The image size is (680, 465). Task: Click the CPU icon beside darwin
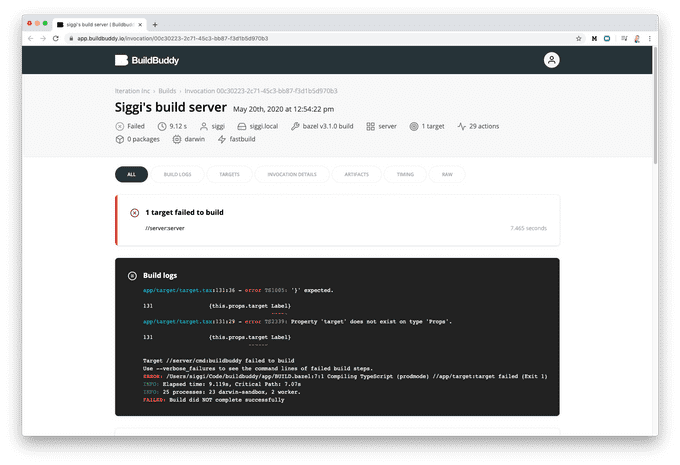177,139
